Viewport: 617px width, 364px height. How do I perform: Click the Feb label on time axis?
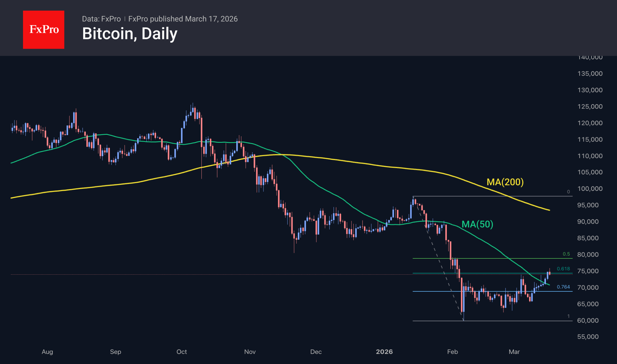tap(452, 352)
